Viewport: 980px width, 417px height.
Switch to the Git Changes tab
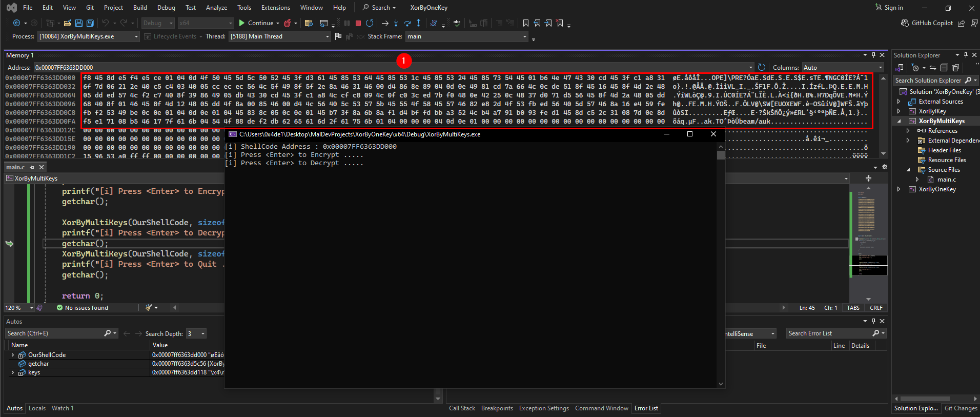coord(961,408)
